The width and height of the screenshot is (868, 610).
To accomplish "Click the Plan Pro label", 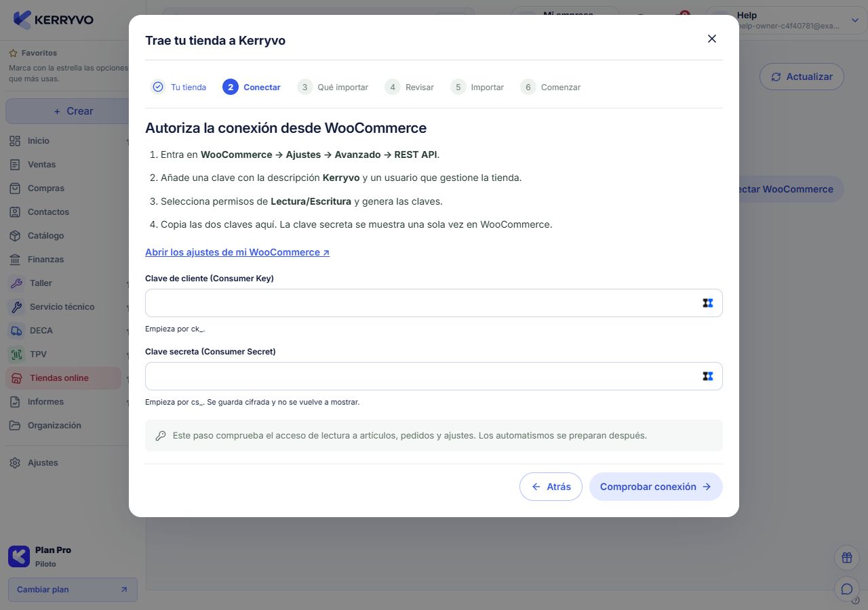I will pos(53,550).
